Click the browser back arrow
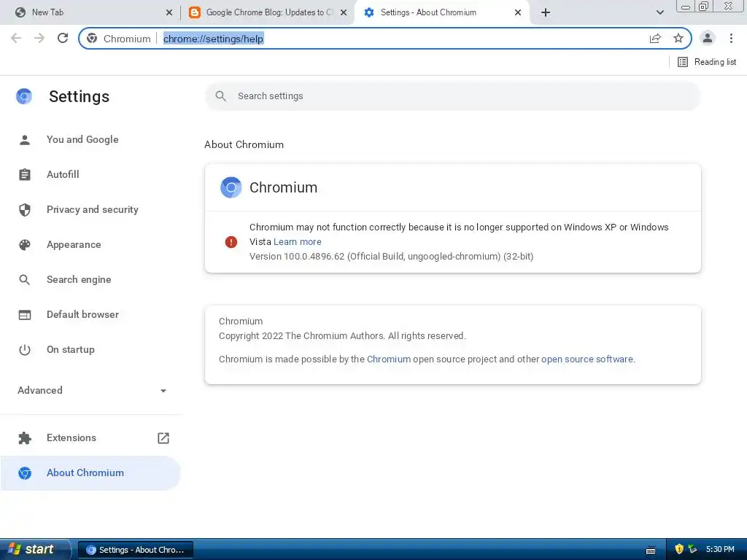Screen dimensions: 747x560 (16, 38)
